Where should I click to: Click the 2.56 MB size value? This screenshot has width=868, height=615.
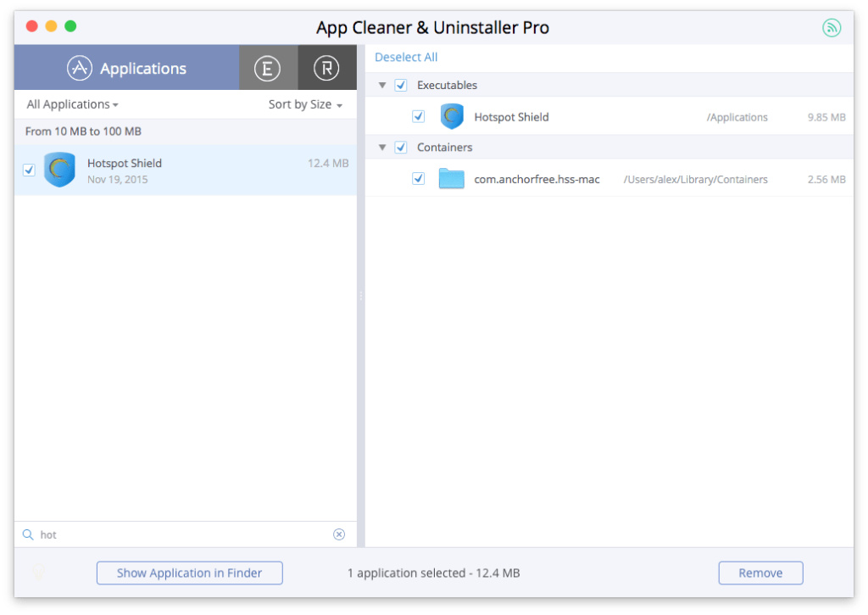pyautogui.click(x=826, y=180)
